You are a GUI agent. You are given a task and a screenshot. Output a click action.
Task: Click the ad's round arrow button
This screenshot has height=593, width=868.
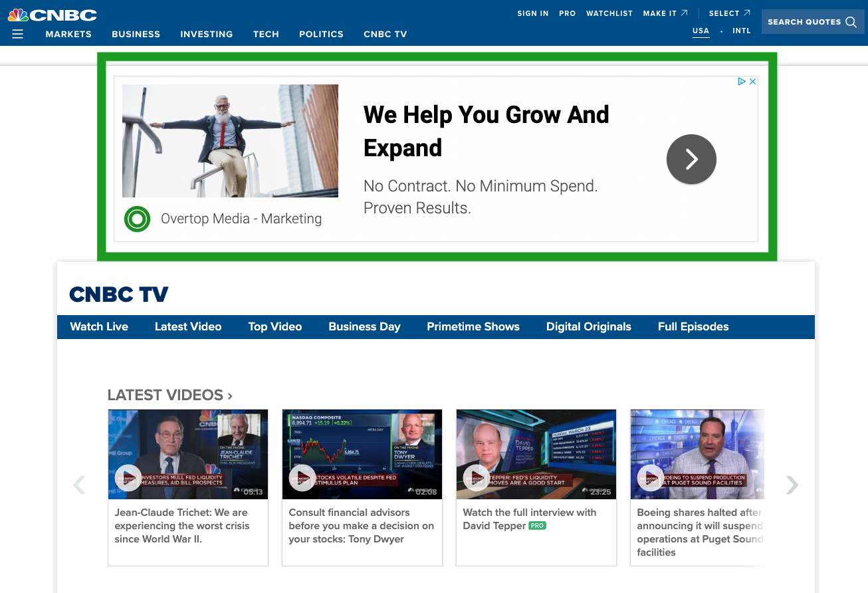(x=691, y=159)
